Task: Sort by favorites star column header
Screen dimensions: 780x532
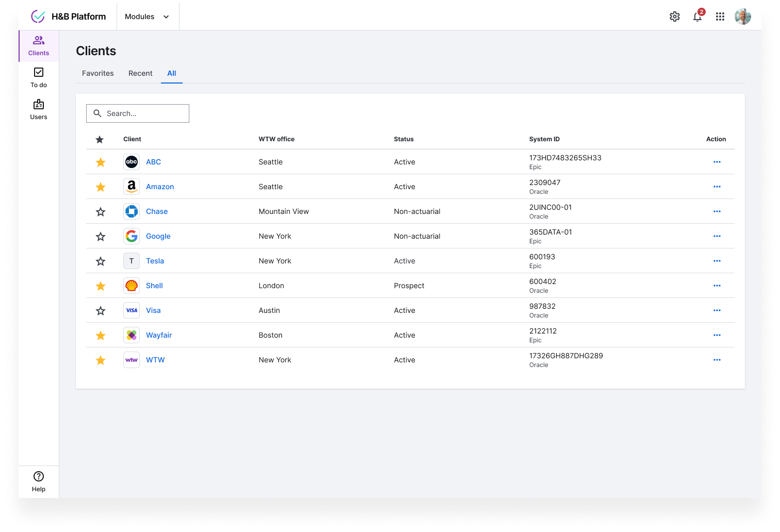Action: 100,139
